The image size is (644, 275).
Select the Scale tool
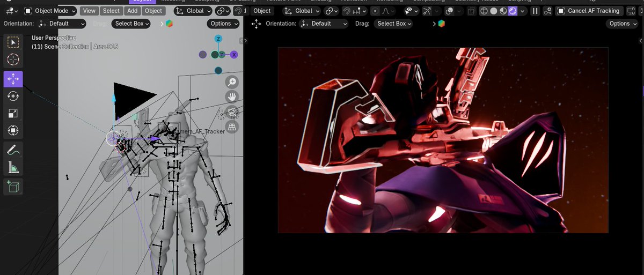tap(13, 113)
